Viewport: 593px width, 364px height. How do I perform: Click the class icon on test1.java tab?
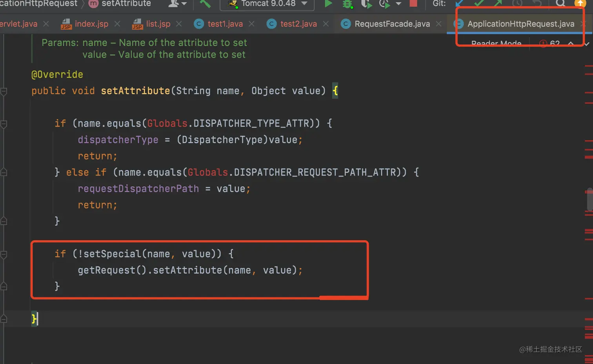click(x=199, y=24)
